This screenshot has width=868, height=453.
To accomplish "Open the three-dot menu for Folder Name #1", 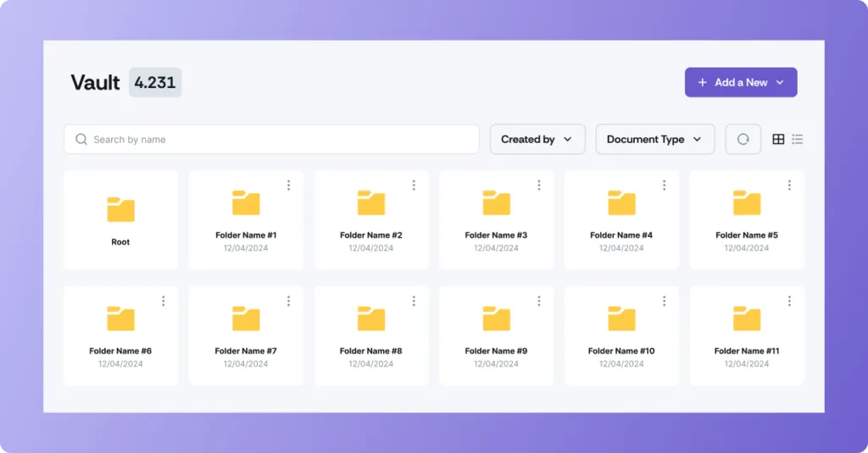I will (288, 185).
